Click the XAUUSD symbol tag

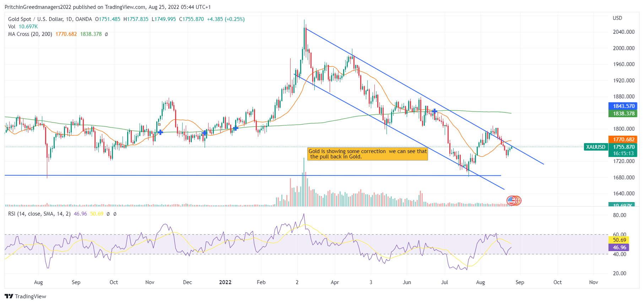(x=596, y=147)
